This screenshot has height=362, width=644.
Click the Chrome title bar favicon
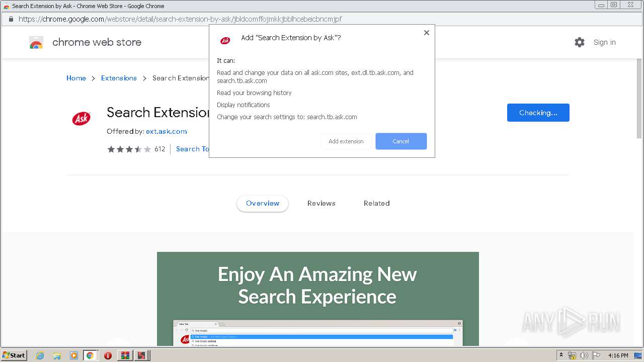coord(6,6)
